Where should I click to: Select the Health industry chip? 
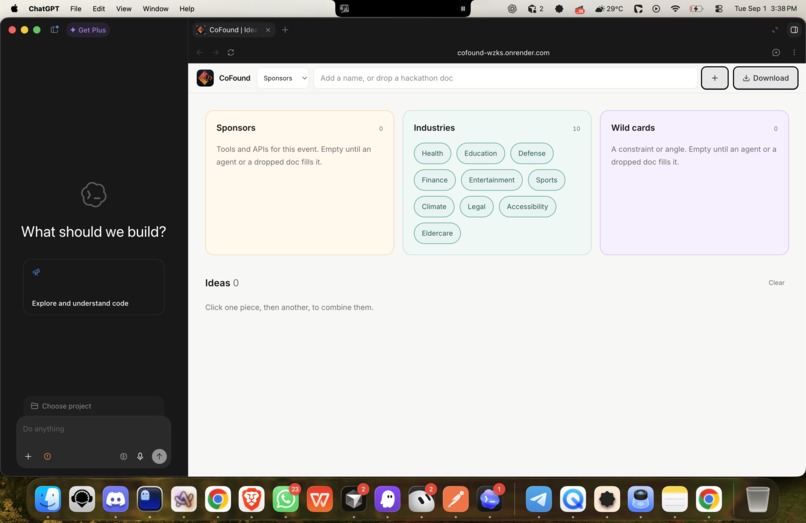point(432,153)
